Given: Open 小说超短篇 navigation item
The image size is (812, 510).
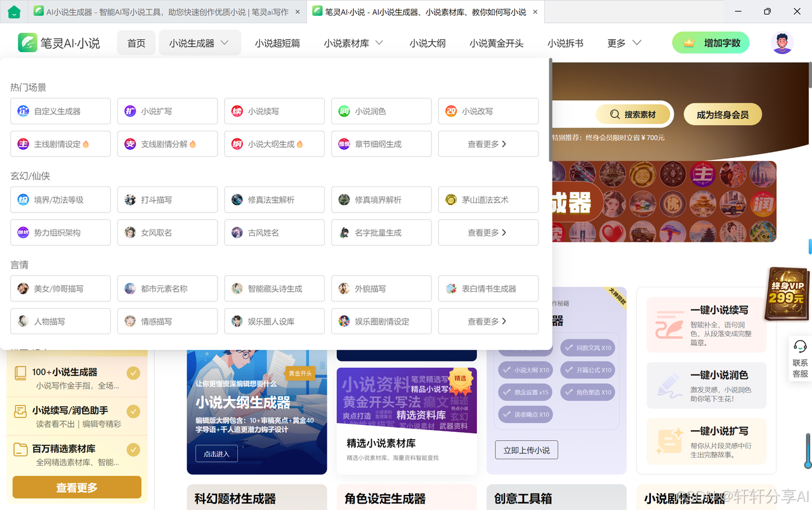Looking at the screenshot, I should 277,43.
